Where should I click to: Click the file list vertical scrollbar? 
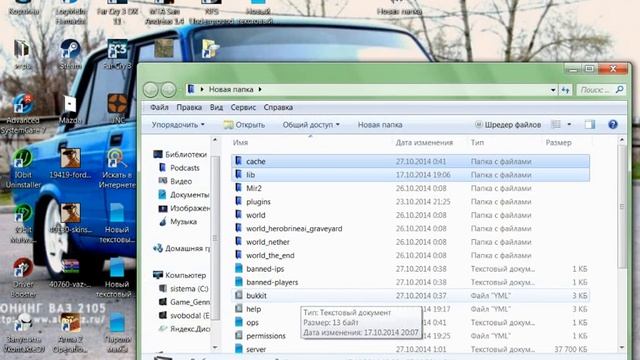pyautogui.click(x=622, y=206)
